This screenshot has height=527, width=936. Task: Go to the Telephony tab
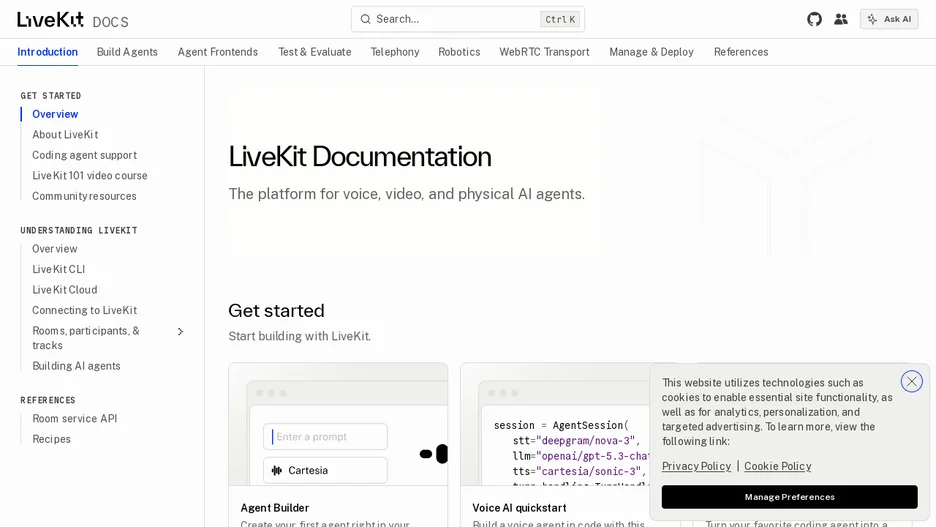(395, 52)
